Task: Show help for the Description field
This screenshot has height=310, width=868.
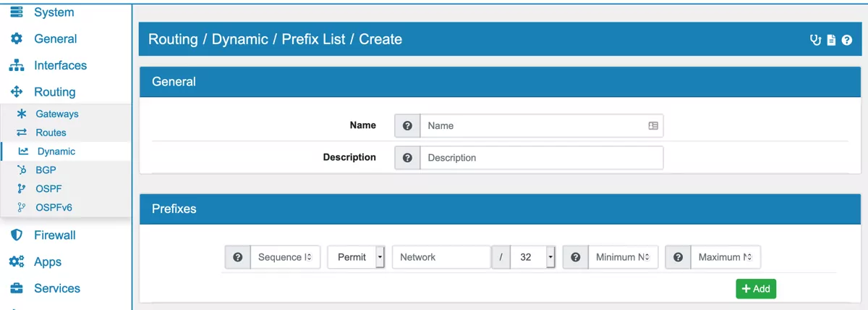Action: (x=407, y=157)
